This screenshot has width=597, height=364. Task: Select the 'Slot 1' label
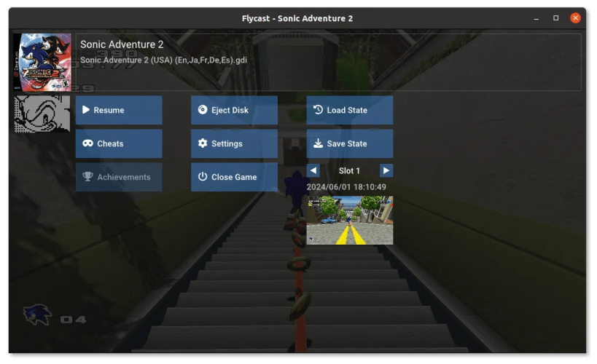pos(349,171)
